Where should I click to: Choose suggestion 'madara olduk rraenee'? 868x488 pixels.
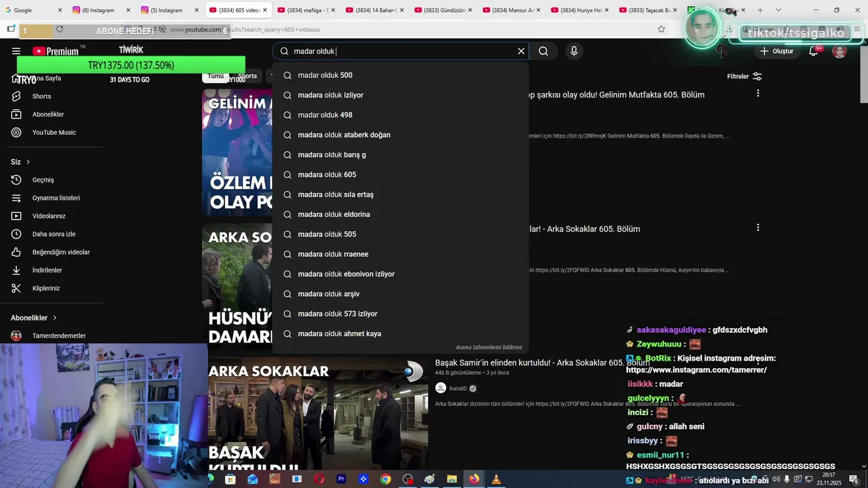400,254
